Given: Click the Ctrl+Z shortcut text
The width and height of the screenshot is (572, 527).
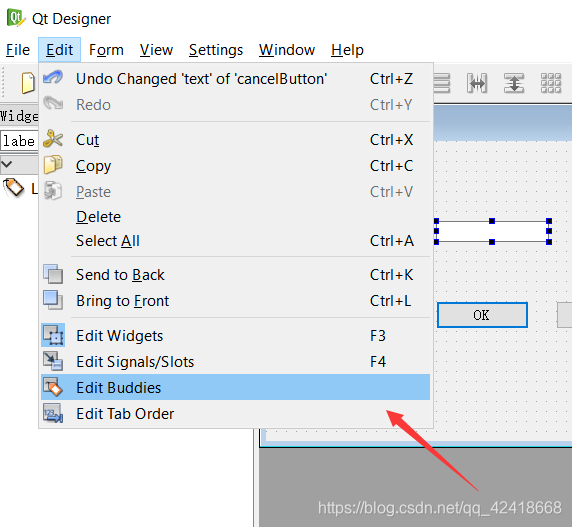Looking at the screenshot, I should tap(391, 79).
